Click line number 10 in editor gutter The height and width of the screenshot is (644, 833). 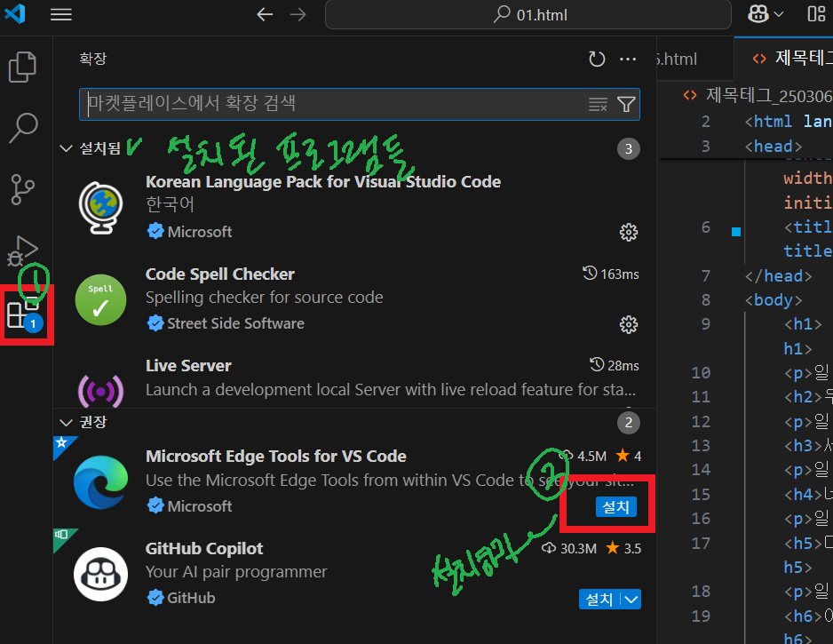(701, 372)
